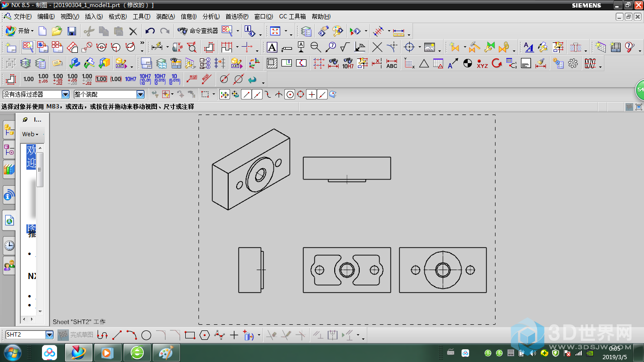The width and height of the screenshot is (644, 362).
Task: Click the triangle symbol icon
Action: [424, 63]
